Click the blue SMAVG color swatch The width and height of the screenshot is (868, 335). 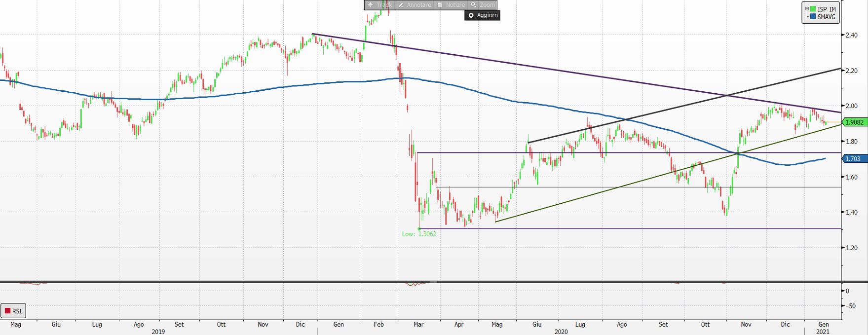(x=812, y=17)
